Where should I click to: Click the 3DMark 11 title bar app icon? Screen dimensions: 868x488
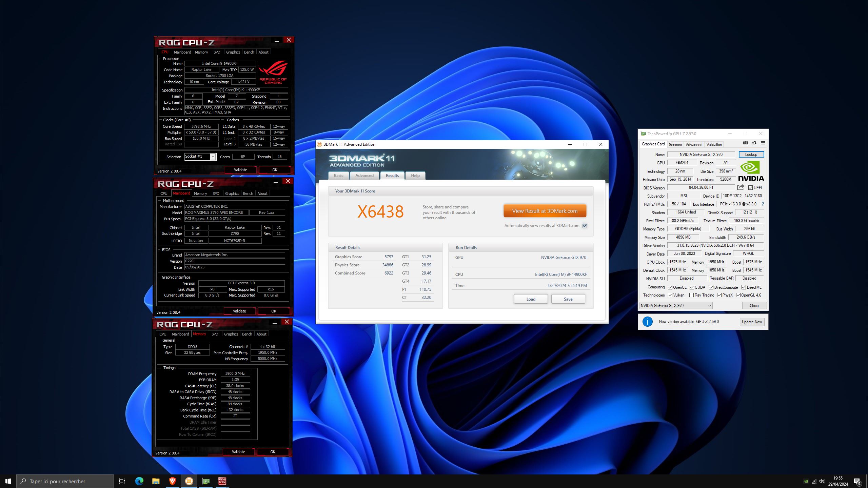click(319, 144)
